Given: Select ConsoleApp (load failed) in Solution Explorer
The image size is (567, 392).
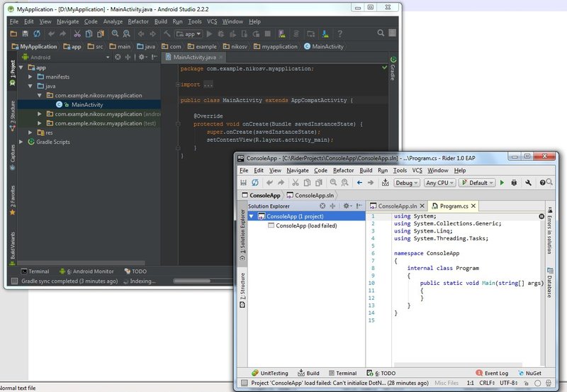Looking at the screenshot, I should (306, 225).
